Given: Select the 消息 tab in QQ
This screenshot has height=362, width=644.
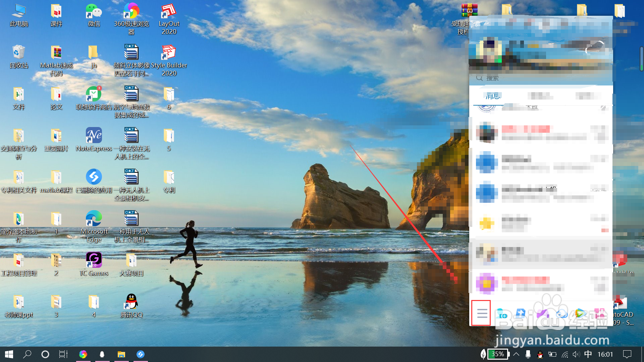Looking at the screenshot, I should click(x=493, y=96).
